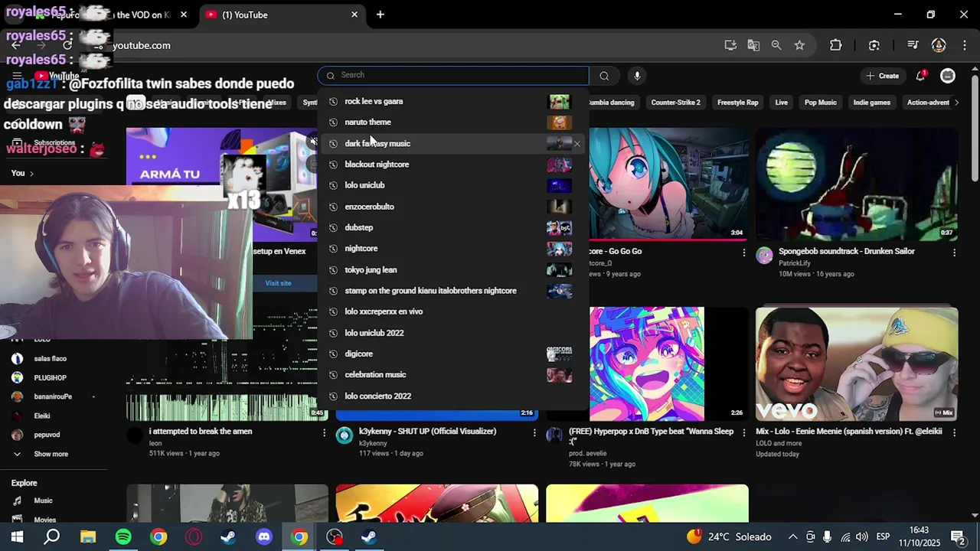The image size is (980, 551).
Task: Open Eleiki subscription channel
Action: (41, 416)
